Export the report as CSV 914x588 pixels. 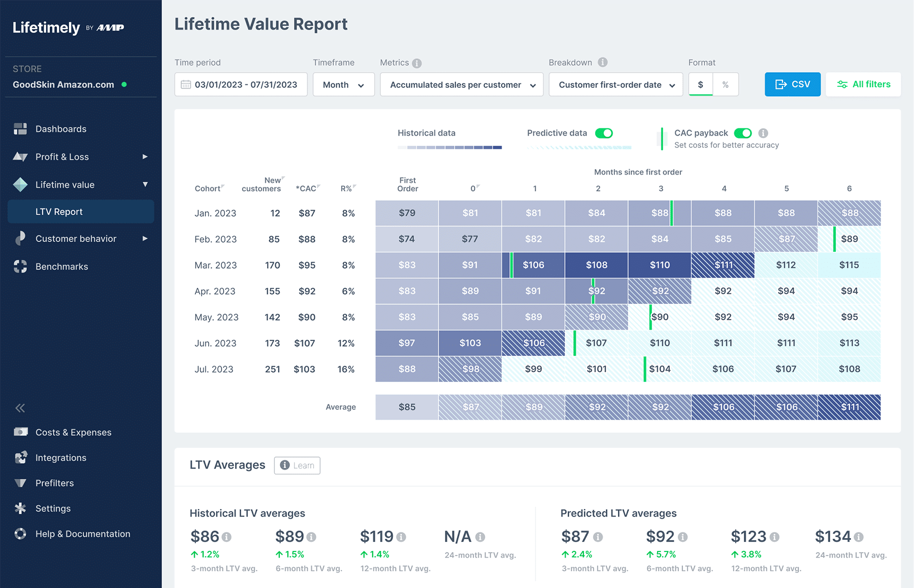793,84
